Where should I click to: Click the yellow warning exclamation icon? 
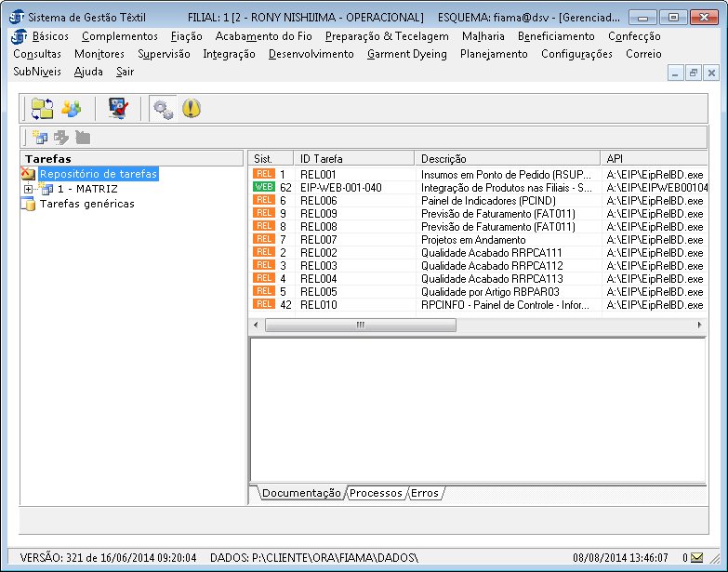click(x=192, y=108)
